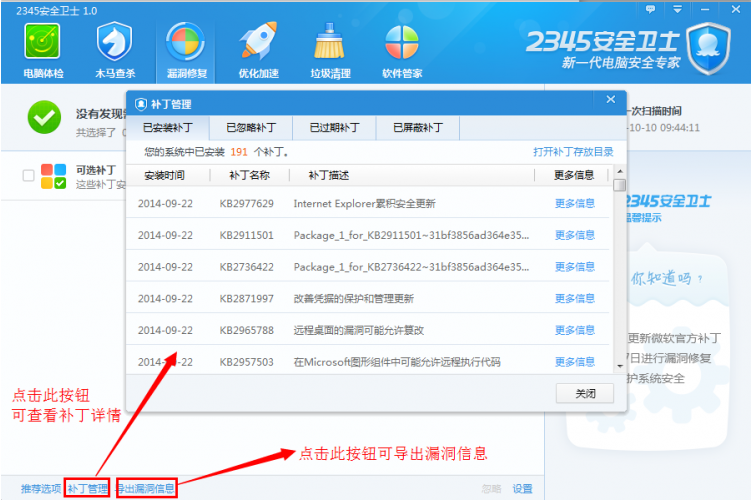Toggle the 可选补丁 checkbox

pos(28,175)
